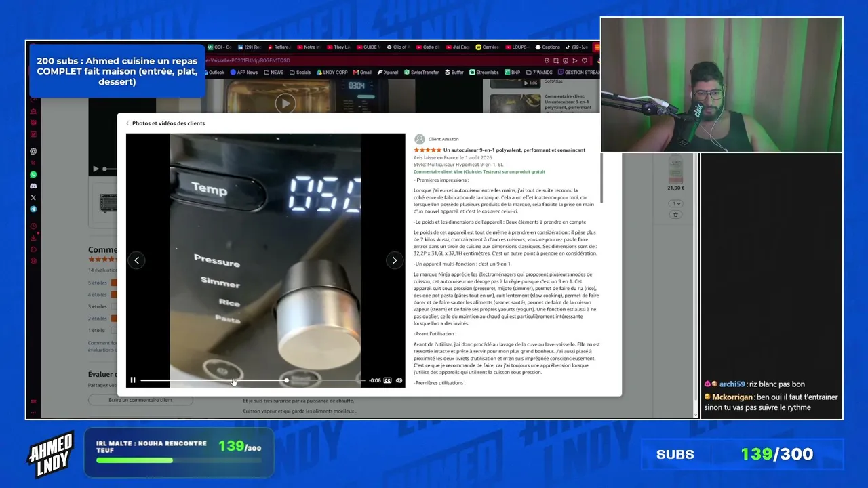The image size is (868, 488).
Task: Open the SwissTransfer bookmark
Action: click(422, 73)
